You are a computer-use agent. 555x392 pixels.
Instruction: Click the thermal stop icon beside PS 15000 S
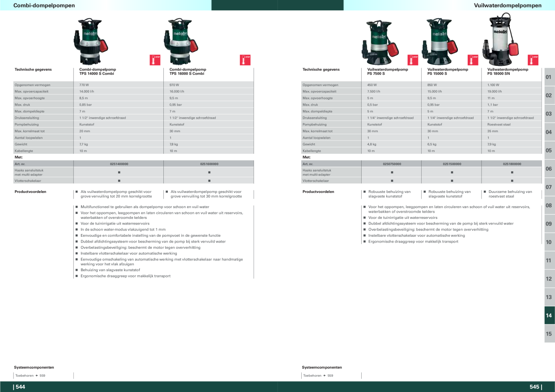pos(473,60)
